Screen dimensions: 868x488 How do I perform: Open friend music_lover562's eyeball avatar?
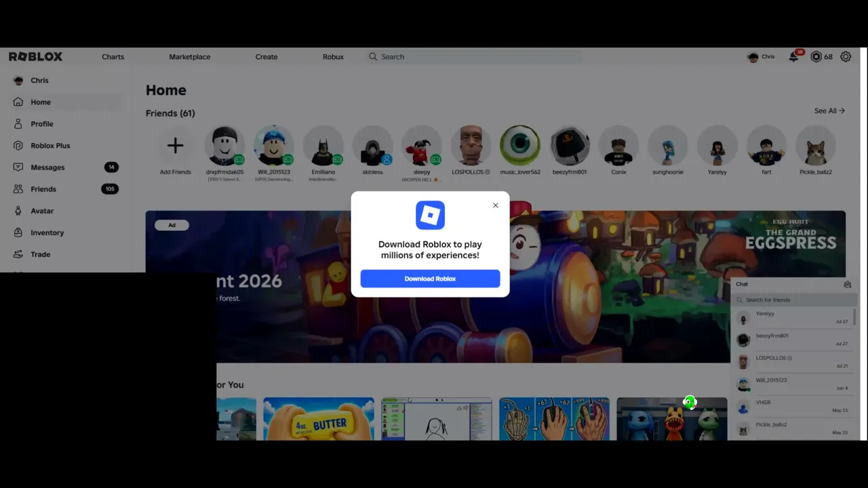point(520,145)
